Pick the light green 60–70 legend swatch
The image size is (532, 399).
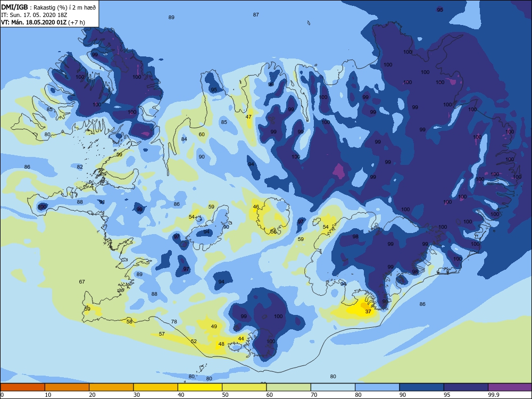tap(289, 387)
